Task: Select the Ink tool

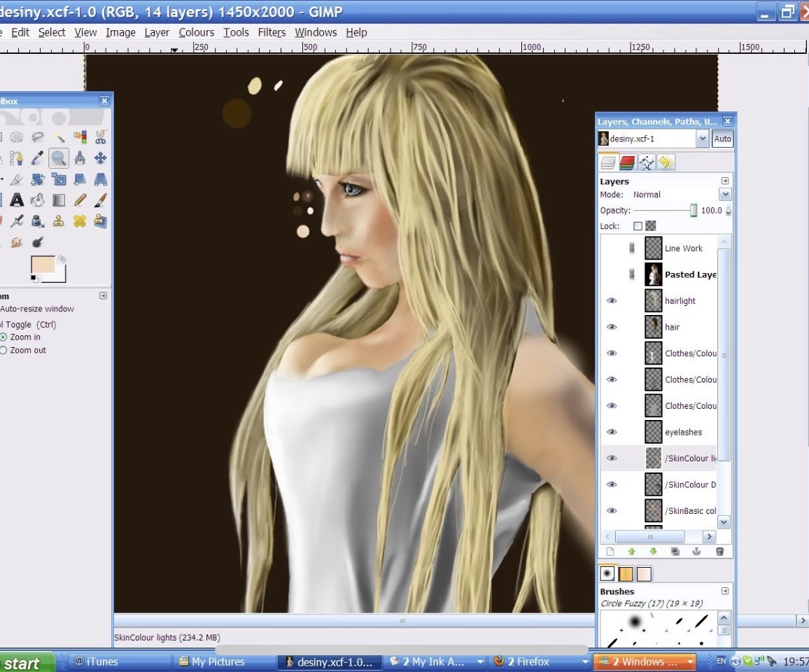Action: coord(38,221)
